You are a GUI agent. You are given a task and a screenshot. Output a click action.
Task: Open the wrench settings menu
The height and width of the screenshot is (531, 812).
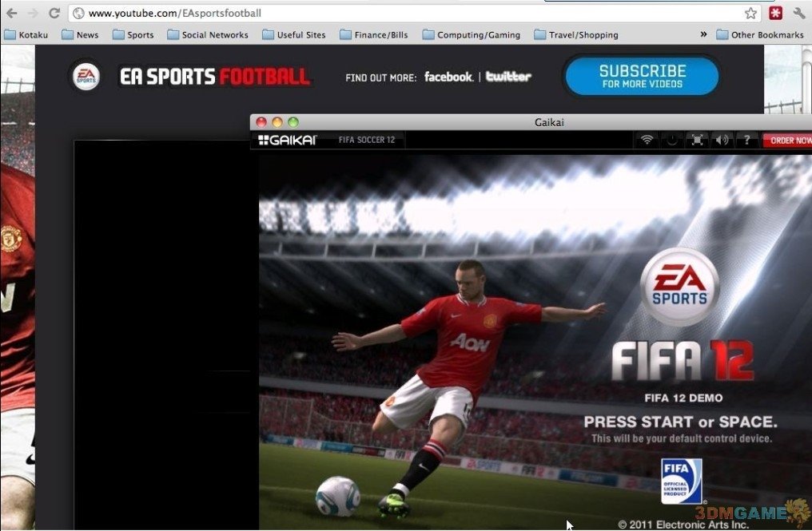799,13
